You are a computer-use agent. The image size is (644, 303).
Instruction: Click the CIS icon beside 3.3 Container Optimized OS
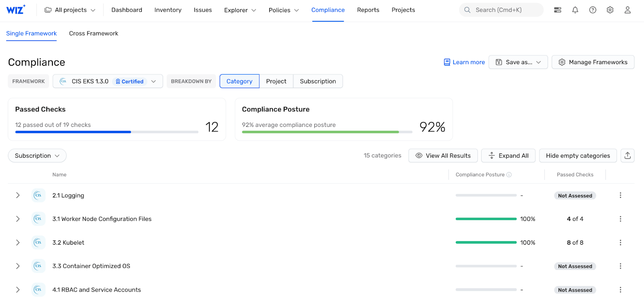[38, 266]
